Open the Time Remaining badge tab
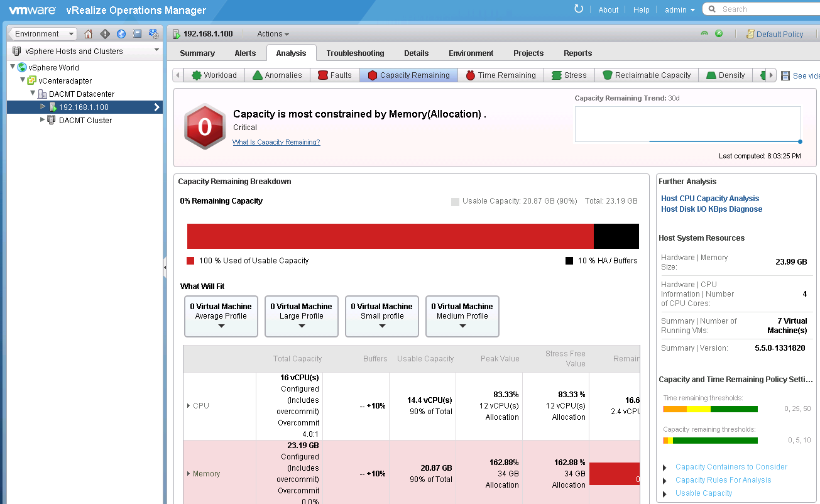The width and height of the screenshot is (820, 504). pyautogui.click(x=501, y=75)
